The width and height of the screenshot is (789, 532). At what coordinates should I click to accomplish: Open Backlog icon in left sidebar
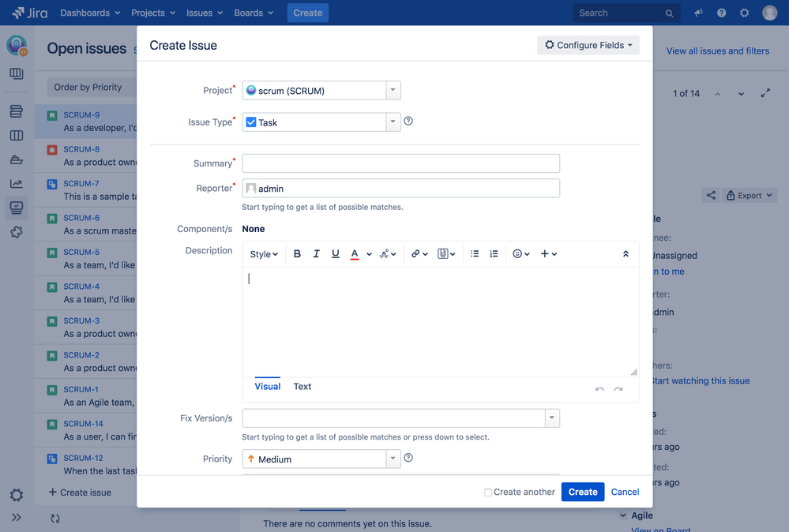(x=16, y=111)
